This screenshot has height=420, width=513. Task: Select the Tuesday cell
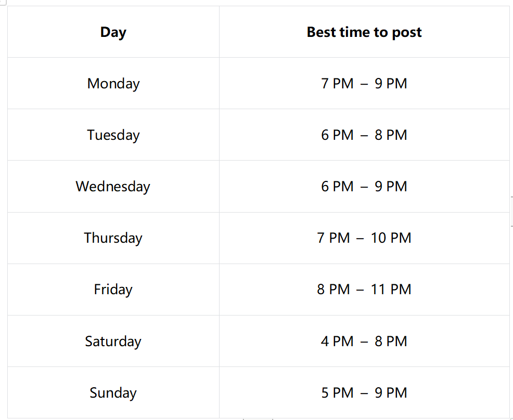[x=113, y=135]
